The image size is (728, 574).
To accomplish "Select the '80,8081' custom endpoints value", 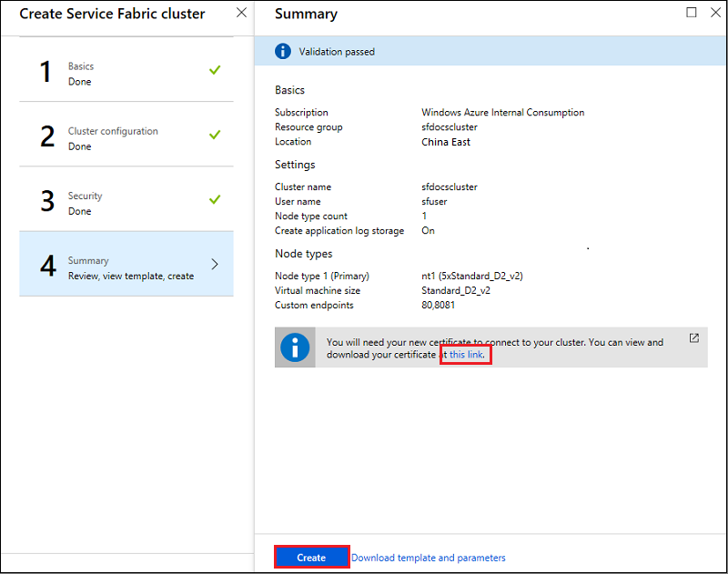I will tap(439, 306).
